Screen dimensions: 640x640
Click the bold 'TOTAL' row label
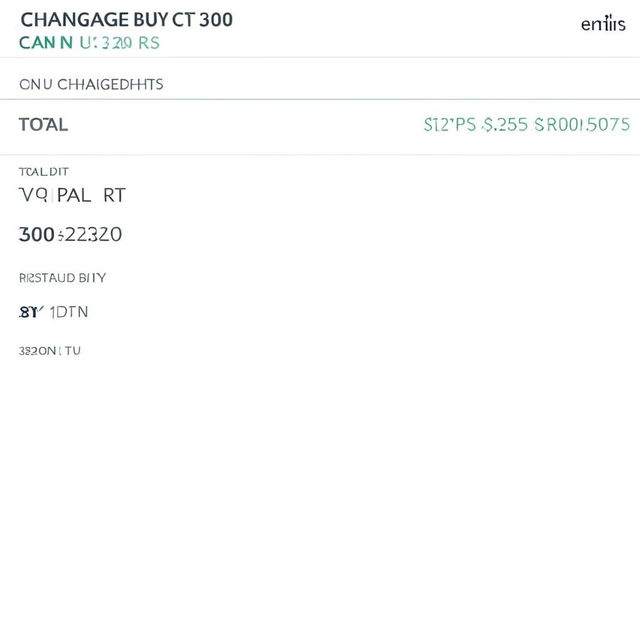click(43, 124)
